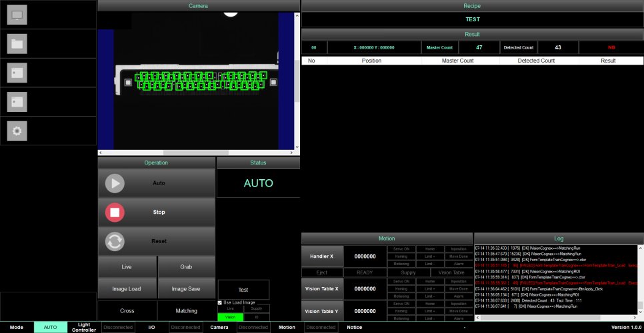Image resolution: width=644 pixels, height=333 pixels.
Task: Uncheck the Use Load Image checkbox
Action: point(220,302)
